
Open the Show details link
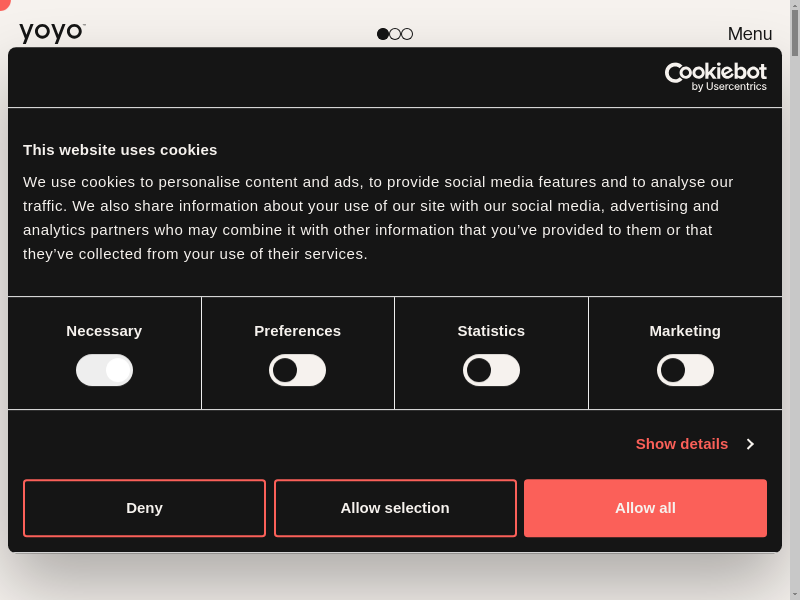click(x=681, y=444)
